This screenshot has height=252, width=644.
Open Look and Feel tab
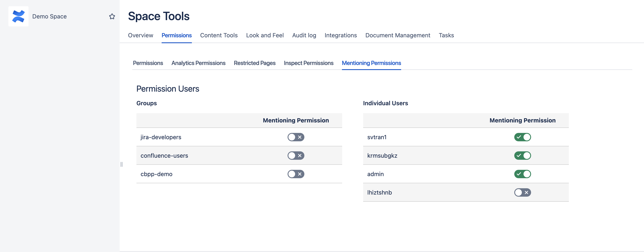tap(265, 35)
